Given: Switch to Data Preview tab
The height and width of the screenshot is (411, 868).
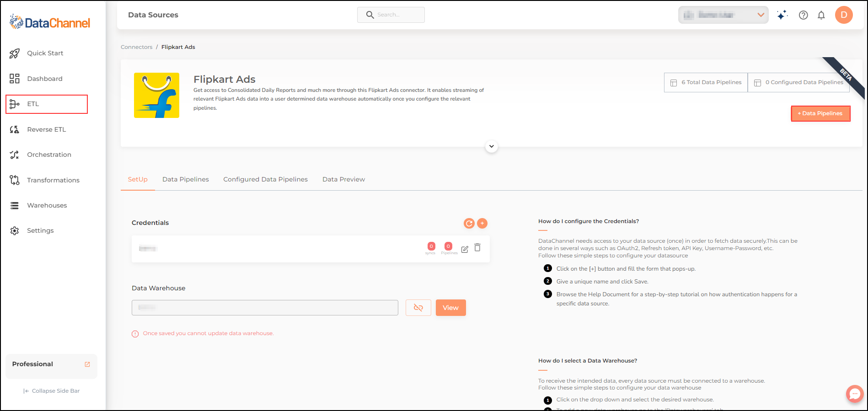Looking at the screenshot, I should pyautogui.click(x=343, y=179).
